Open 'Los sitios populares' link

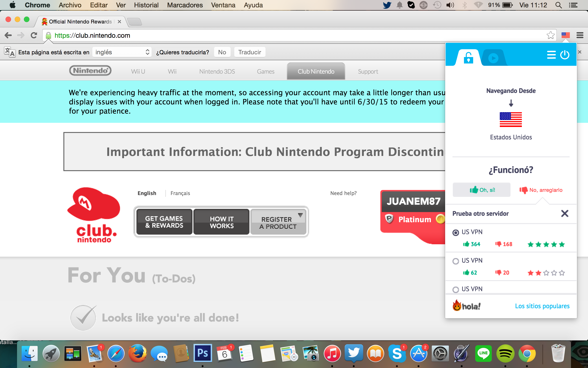pyautogui.click(x=542, y=306)
